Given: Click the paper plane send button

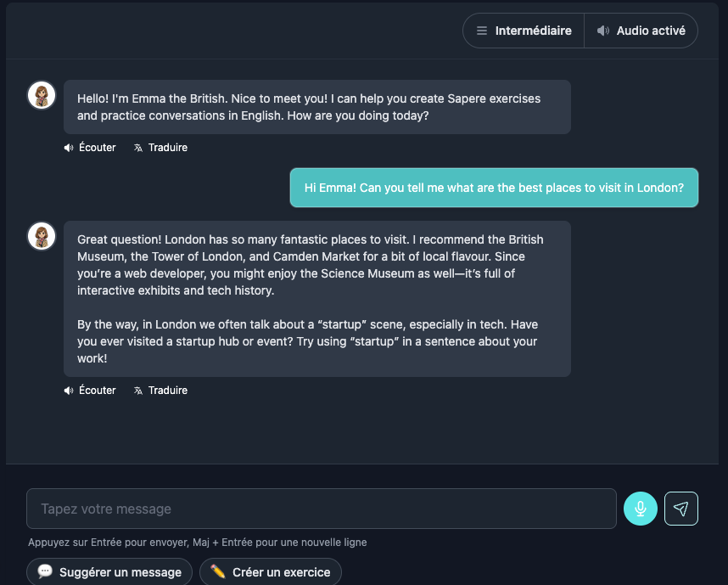Looking at the screenshot, I should [681, 509].
